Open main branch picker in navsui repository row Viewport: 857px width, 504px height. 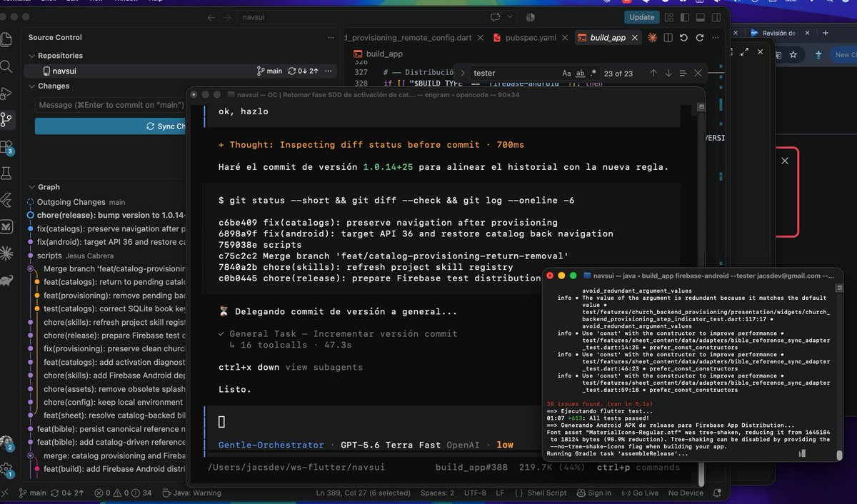tap(270, 71)
